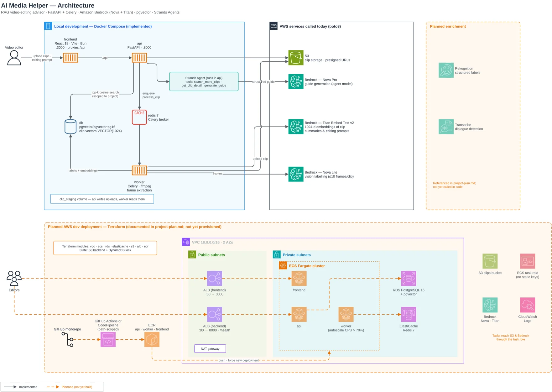Select the ECR registry icon
This screenshot has width=552, height=392.
pyautogui.click(x=152, y=339)
